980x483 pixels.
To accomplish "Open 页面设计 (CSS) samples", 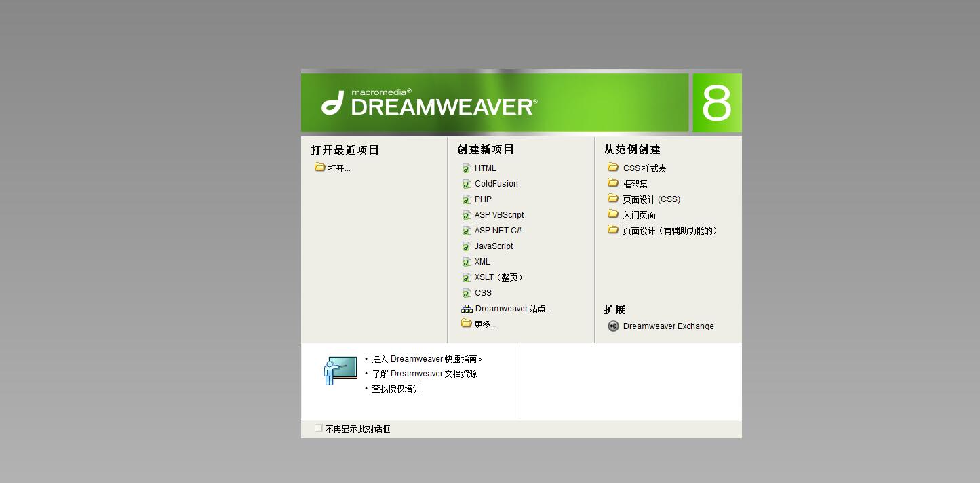I will [651, 199].
